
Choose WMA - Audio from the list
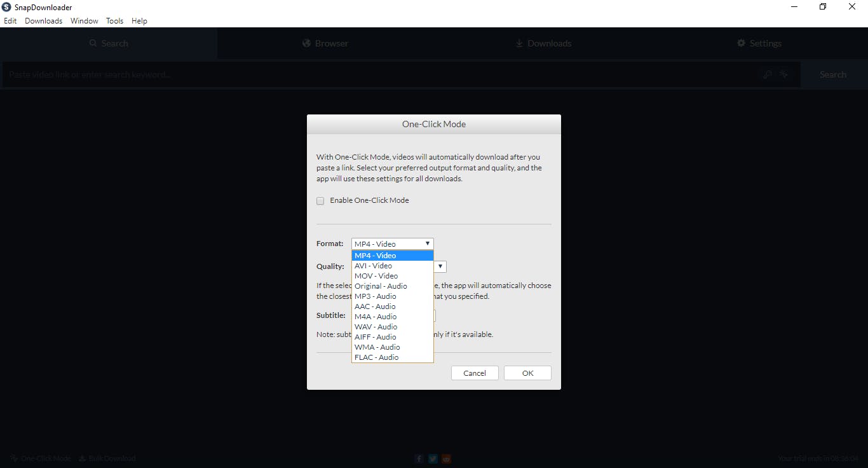point(393,347)
